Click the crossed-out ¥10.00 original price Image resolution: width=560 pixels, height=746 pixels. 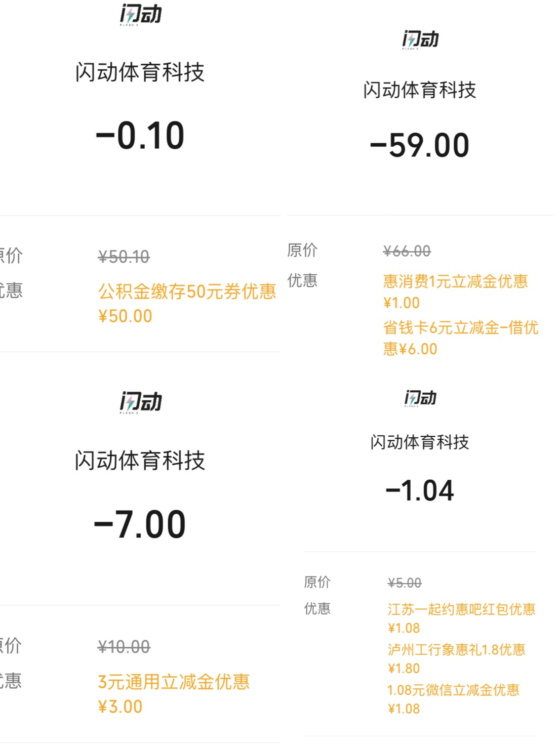[124, 647]
